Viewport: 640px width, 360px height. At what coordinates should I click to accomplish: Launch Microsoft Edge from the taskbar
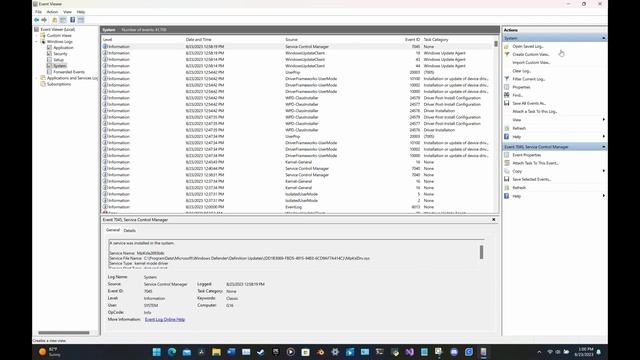(x=172, y=352)
